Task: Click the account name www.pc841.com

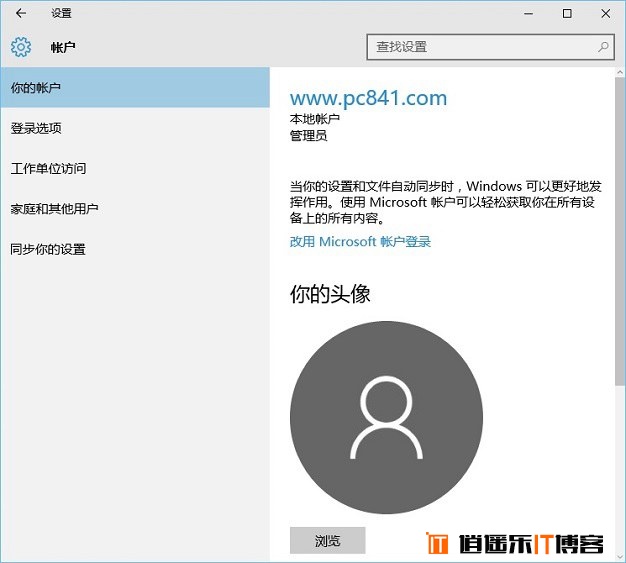Action: (x=368, y=98)
